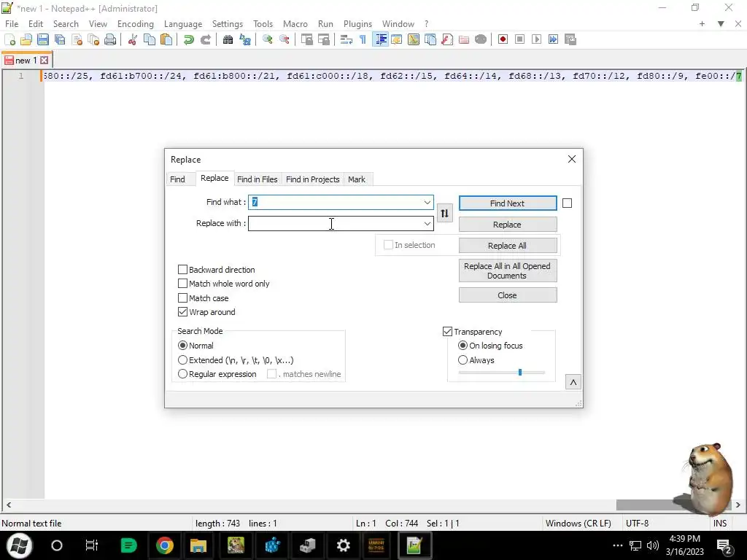
Task: Click the Close button in Replace dialog
Action: pyautogui.click(x=508, y=295)
